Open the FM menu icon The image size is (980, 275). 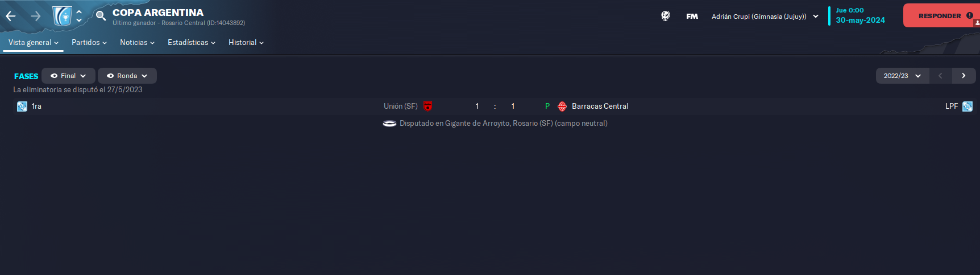692,17
